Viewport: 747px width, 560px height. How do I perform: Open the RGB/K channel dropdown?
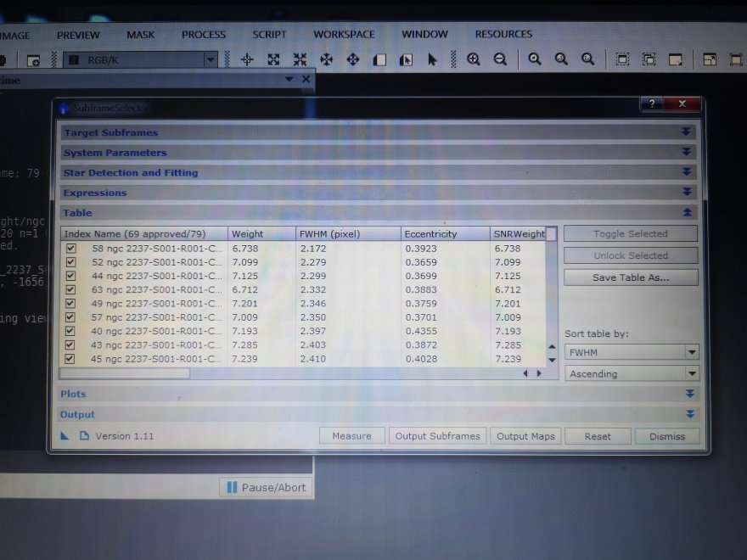(141, 60)
